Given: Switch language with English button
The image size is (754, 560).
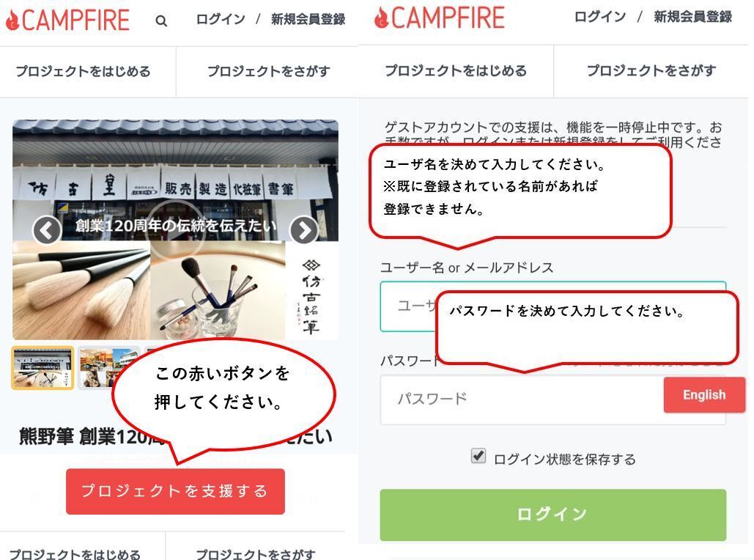Looking at the screenshot, I should (704, 394).
